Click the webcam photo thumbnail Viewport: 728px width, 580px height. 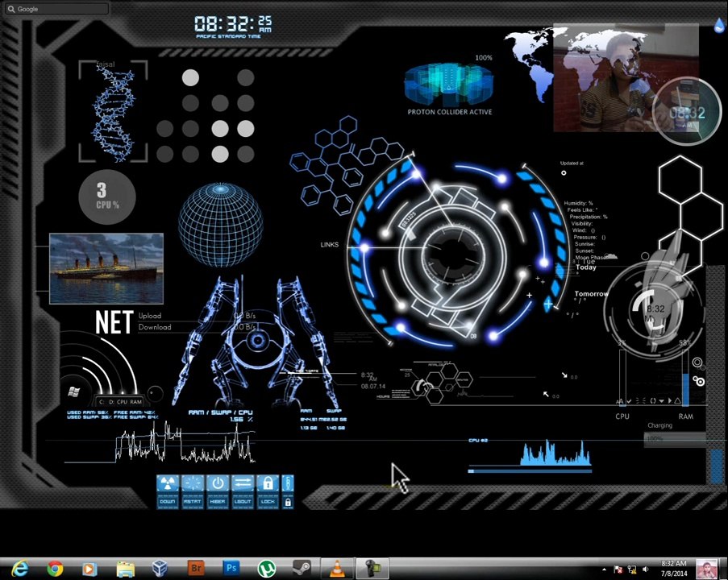(x=626, y=77)
